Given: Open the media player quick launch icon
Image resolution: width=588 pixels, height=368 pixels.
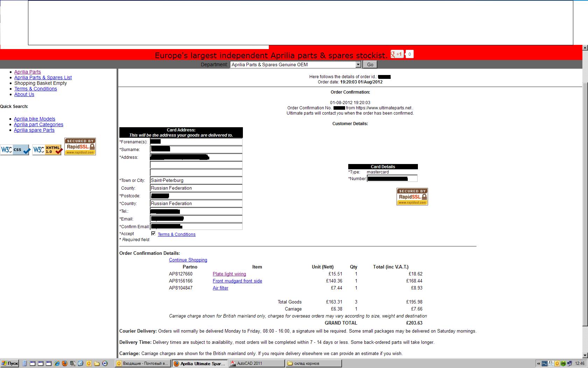Looking at the screenshot, I should [x=105, y=363].
